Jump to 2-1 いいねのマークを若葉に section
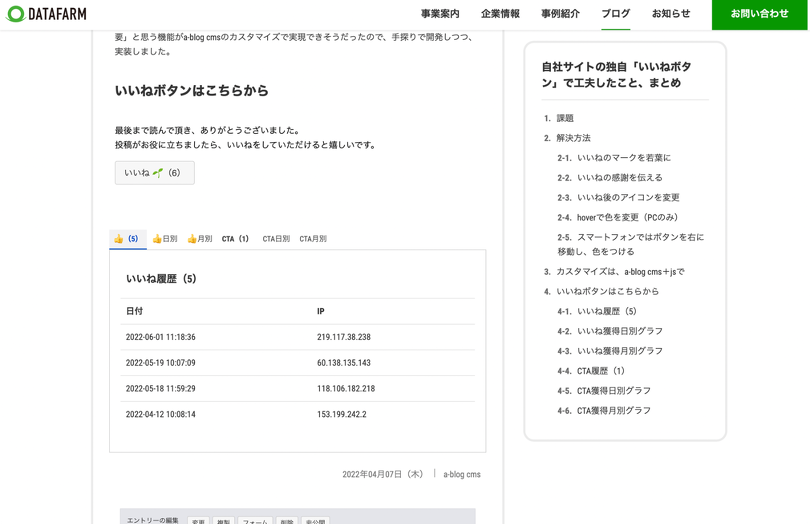This screenshot has height=524, width=810. coord(623,158)
